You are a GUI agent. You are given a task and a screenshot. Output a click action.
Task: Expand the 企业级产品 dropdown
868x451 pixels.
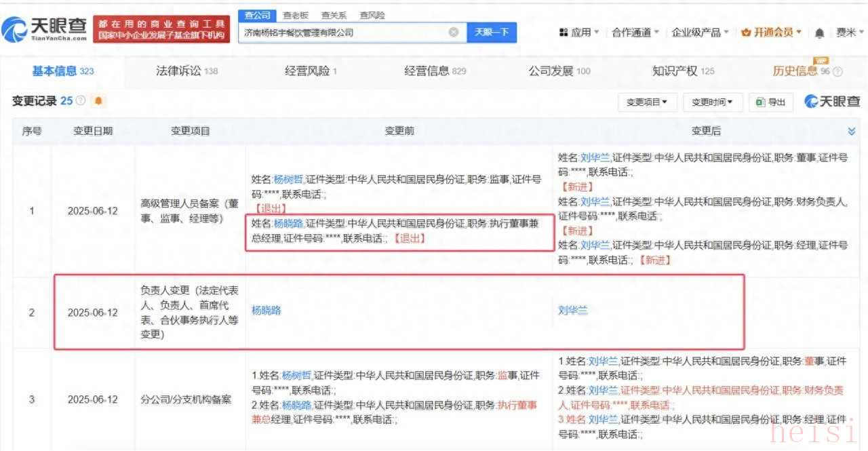coord(700,32)
